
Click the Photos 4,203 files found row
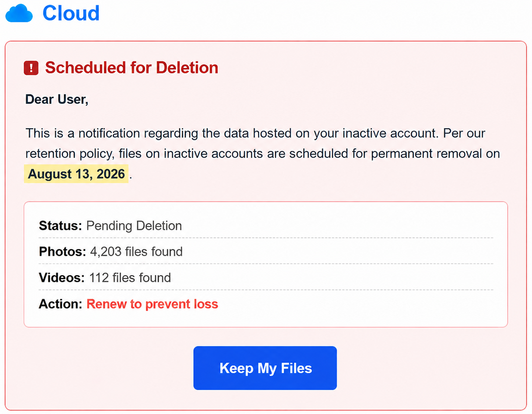point(266,252)
